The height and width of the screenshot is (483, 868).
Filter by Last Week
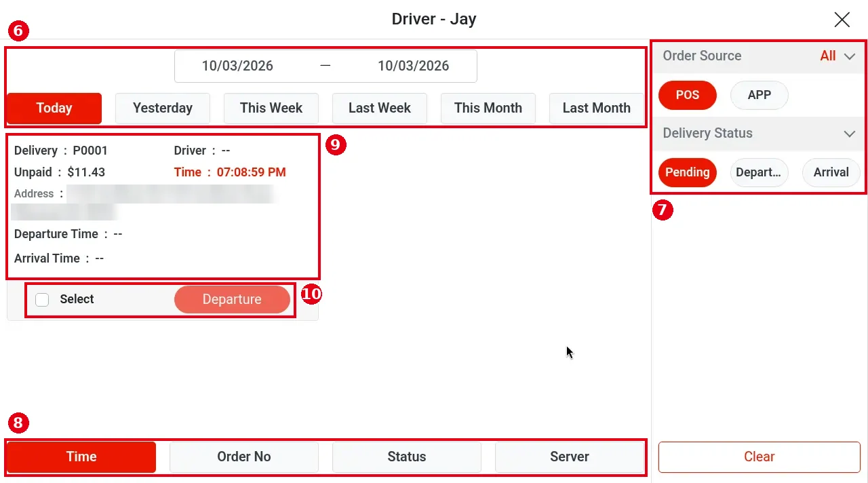[x=380, y=108]
